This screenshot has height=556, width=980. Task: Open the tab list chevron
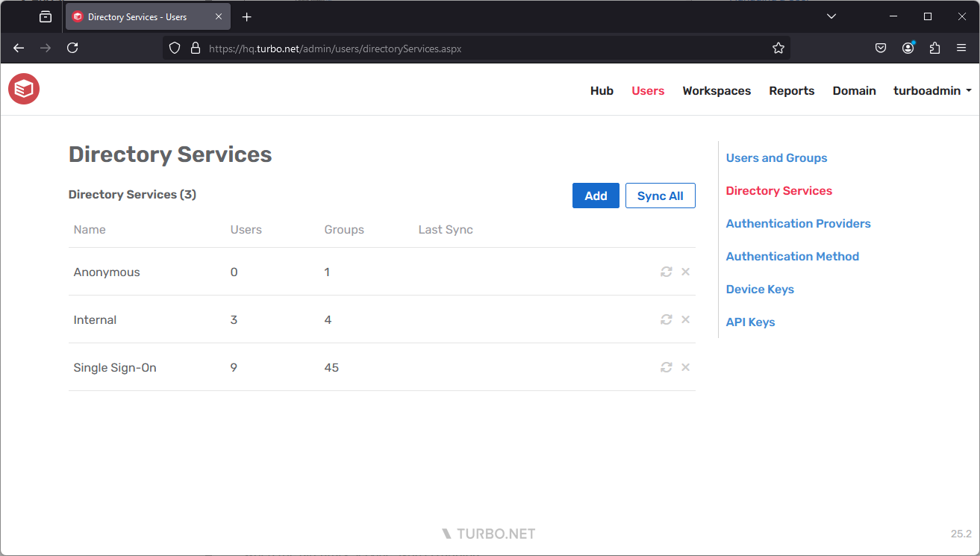pos(831,16)
